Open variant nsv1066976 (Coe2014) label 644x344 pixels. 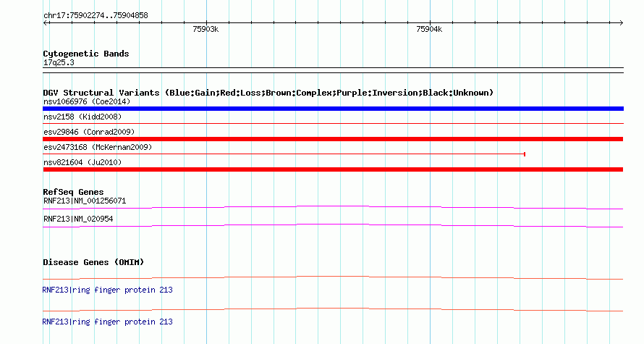point(87,101)
